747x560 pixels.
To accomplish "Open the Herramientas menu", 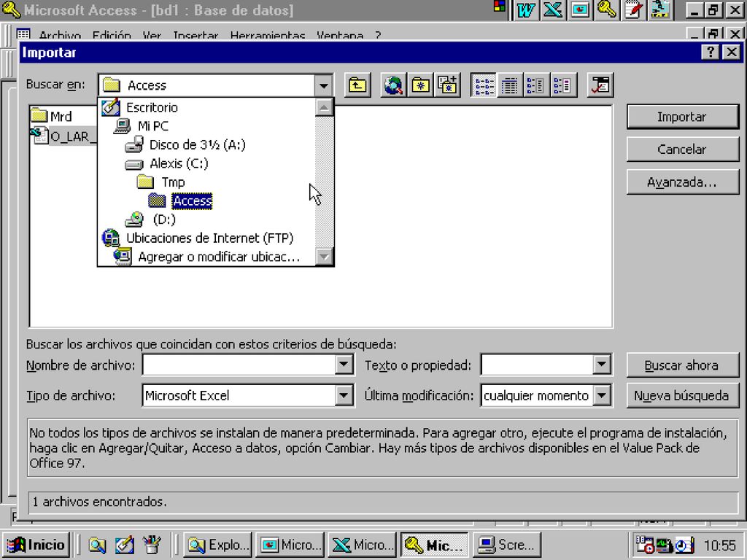I will [x=268, y=36].
